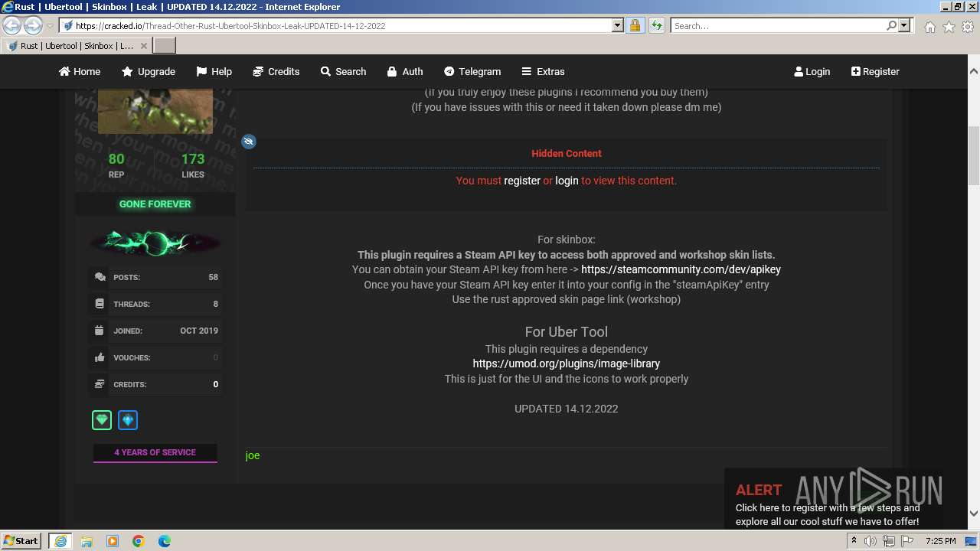Open File Explorer from the taskbar
Viewport: 980px width, 551px height.
(87, 540)
